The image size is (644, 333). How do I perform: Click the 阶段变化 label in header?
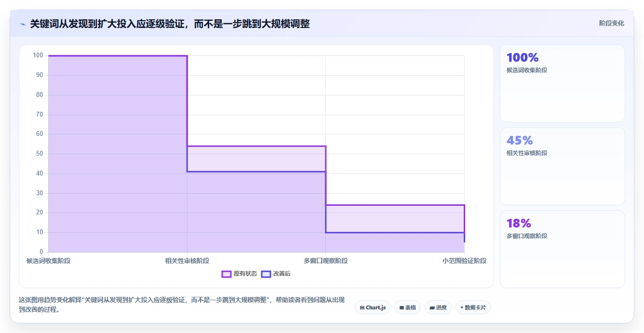[611, 23]
